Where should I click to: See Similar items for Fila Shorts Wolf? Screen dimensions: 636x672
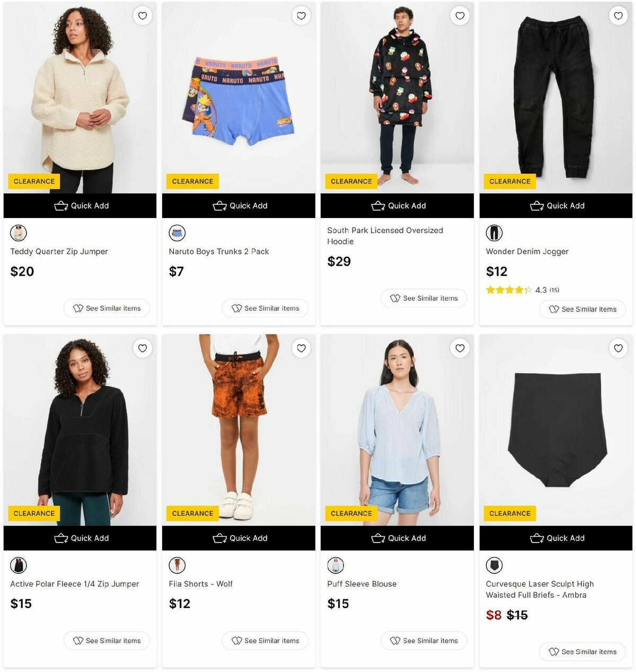point(265,641)
